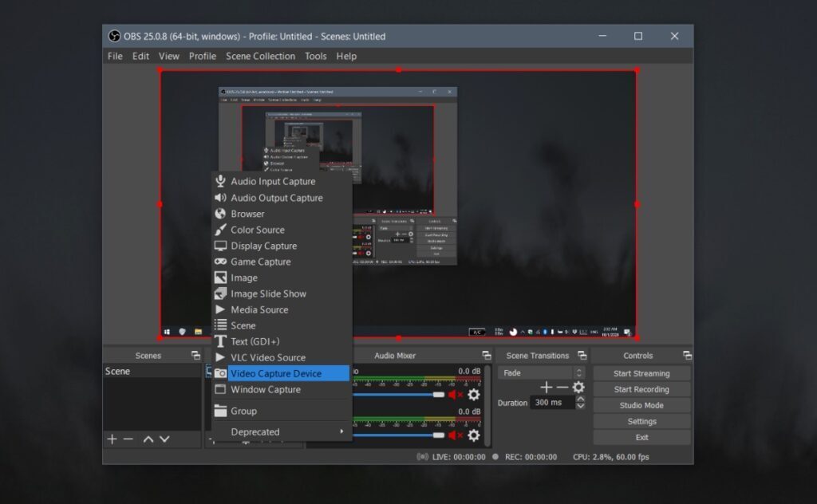
Task: Toggle Studio Mode
Action: click(641, 405)
